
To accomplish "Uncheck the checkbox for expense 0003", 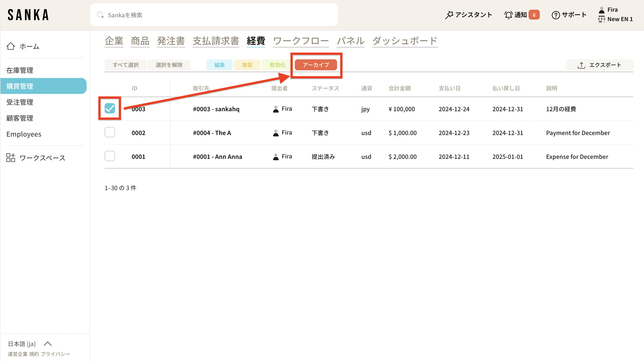I will 110,108.
